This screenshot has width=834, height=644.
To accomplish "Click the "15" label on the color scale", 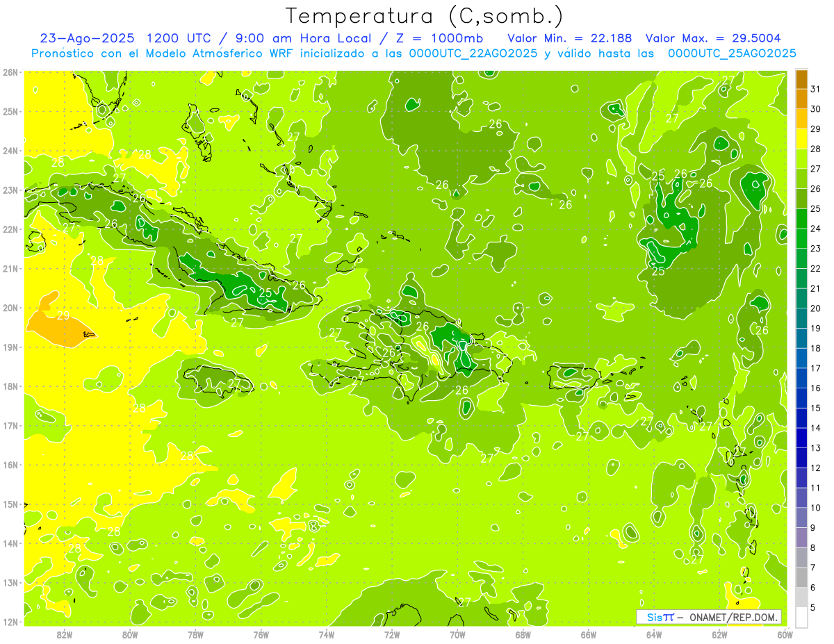I will 816,408.
